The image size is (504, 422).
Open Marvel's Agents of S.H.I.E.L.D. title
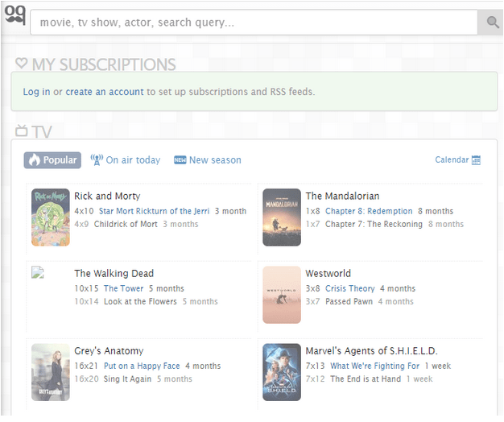point(372,351)
